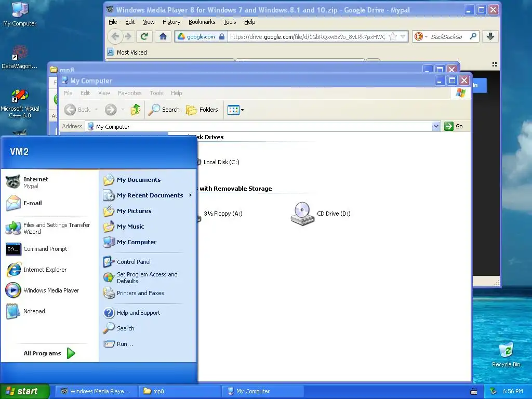The height and width of the screenshot is (399, 532).
Task: Toggle the Folders pane in My Computer
Action: pyautogui.click(x=202, y=110)
